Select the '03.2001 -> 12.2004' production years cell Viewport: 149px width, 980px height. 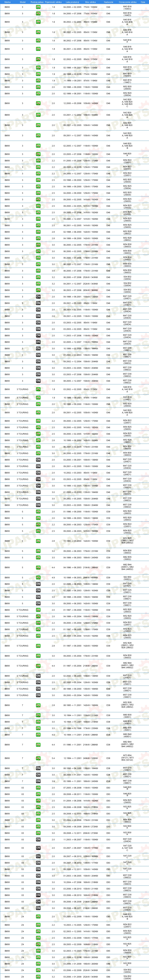pyautogui.click(x=72, y=115)
